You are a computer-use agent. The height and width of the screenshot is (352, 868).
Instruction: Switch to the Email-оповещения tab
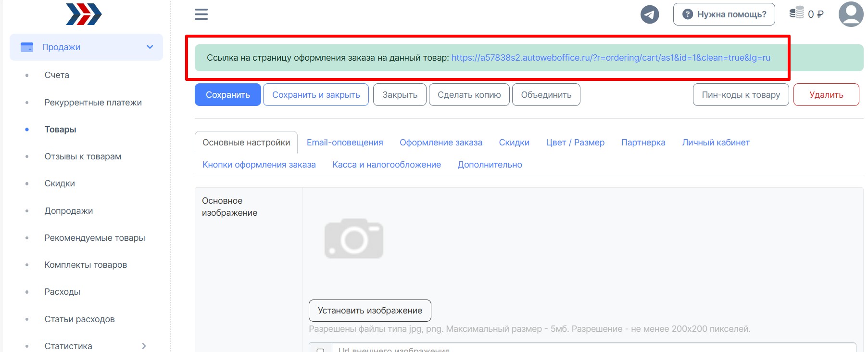pos(345,143)
